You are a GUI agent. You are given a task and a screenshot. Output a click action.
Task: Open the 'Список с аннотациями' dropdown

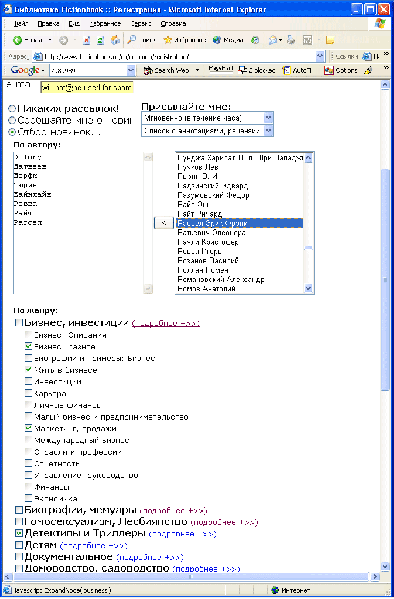point(269,131)
